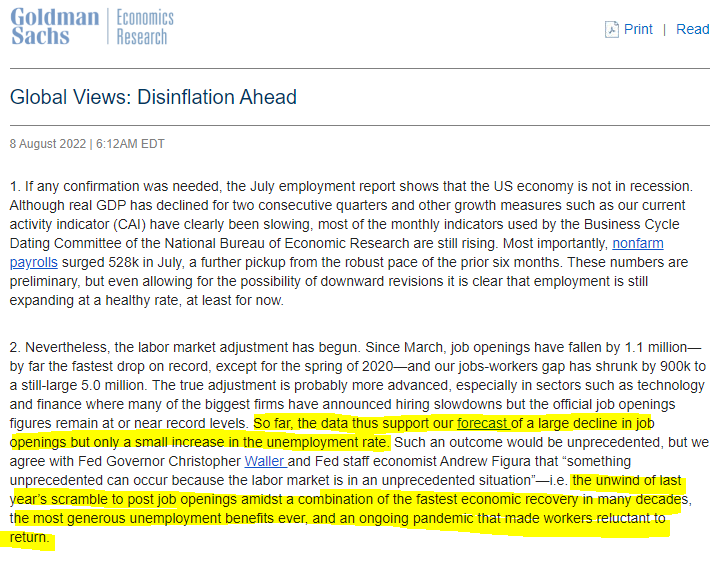Click text 'job openings have fallen by 1.1 million'
Viewport: 719px width, 562px height.
tap(569, 347)
